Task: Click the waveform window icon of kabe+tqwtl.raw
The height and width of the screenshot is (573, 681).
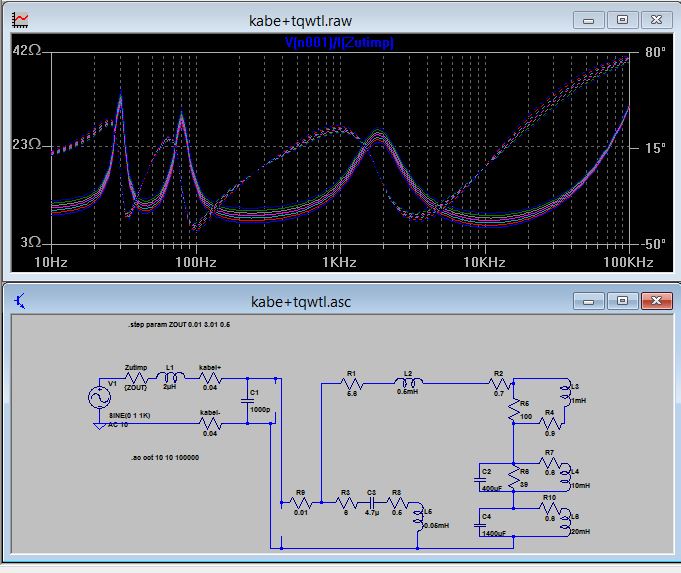Action: [x=21, y=19]
